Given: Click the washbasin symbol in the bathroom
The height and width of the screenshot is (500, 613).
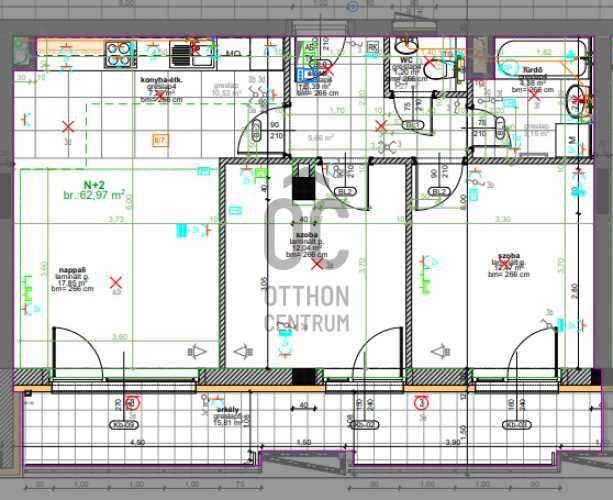Looking at the screenshot, I should 577,99.
